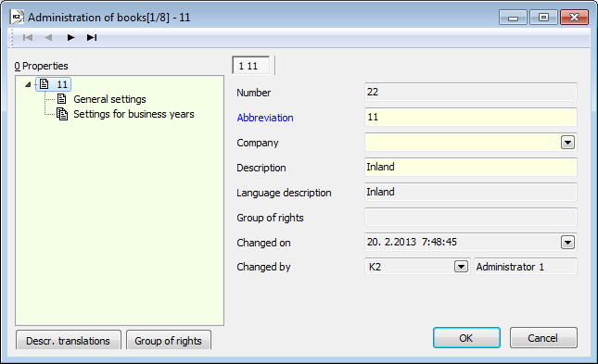Go to the previous record arrow
Screen dimensions: 598x364
tap(48, 37)
